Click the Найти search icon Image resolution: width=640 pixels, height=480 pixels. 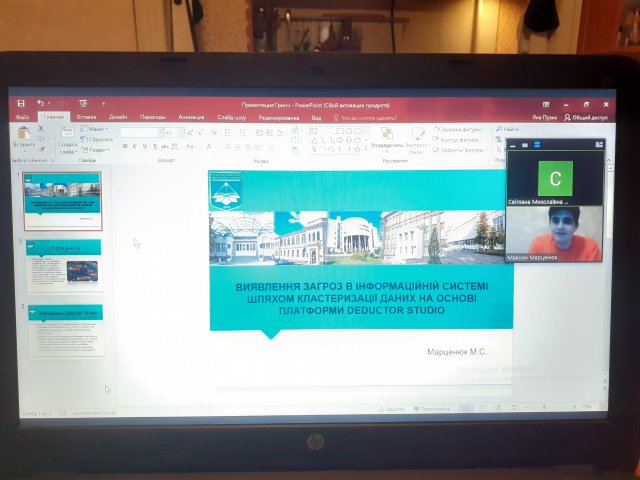point(499,129)
